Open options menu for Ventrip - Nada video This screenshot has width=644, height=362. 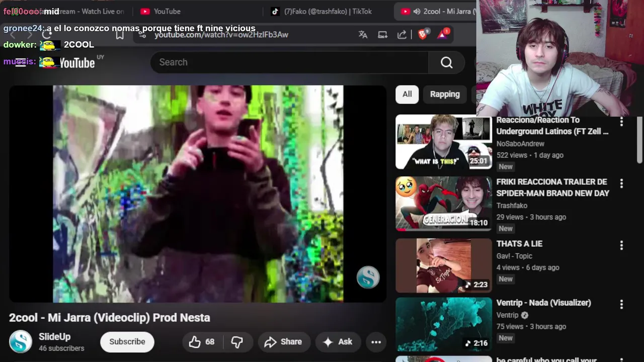(621, 304)
